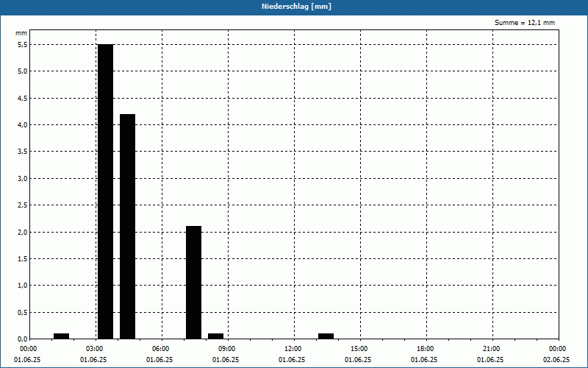Click the 3,5 y-axis value
This screenshot has width=588, height=368.
pyautogui.click(x=23, y=152)
